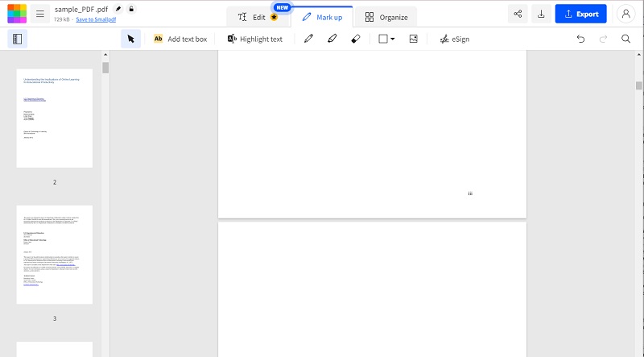Select page 2 thumbnail
The image size is (644, 357).
55,118
